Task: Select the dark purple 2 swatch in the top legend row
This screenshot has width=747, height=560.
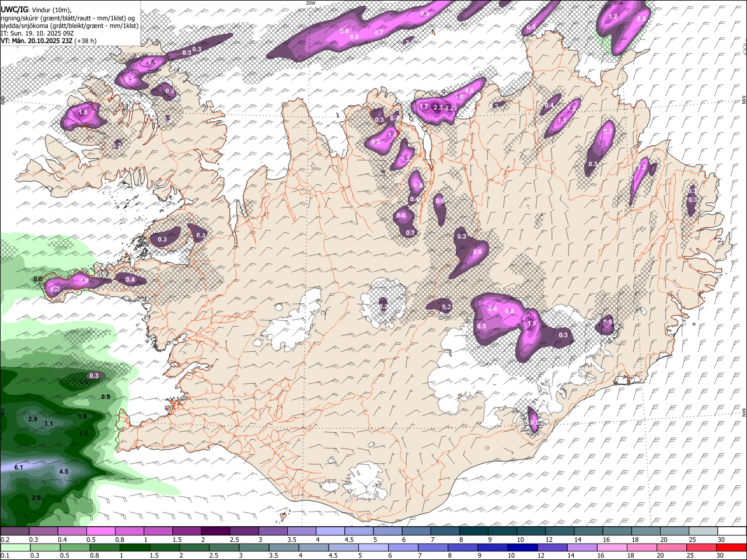Action: click(x=215, y=531)
